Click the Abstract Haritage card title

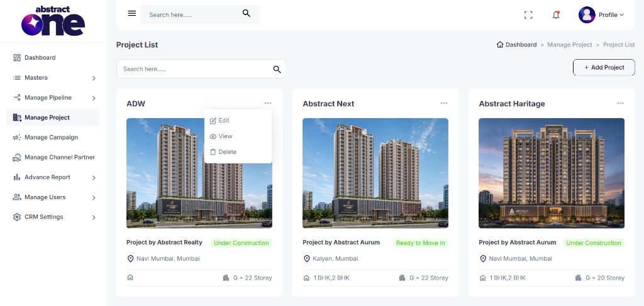(512, 104)
